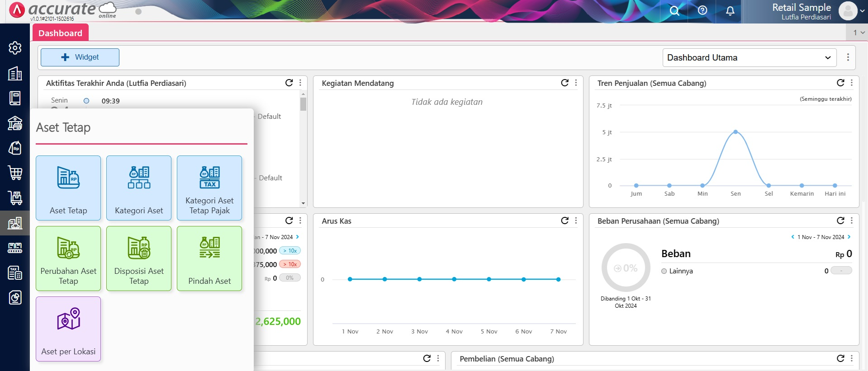Open the Perubahan Aset Tetap tile
This screenshot has height=371, width=868.
68,258
